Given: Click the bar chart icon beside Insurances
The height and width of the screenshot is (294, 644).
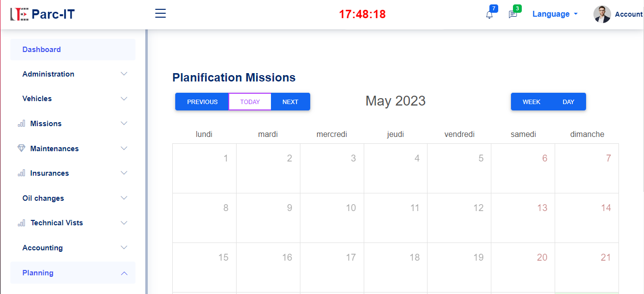Looking at the screenshot, I should point(21,173).
